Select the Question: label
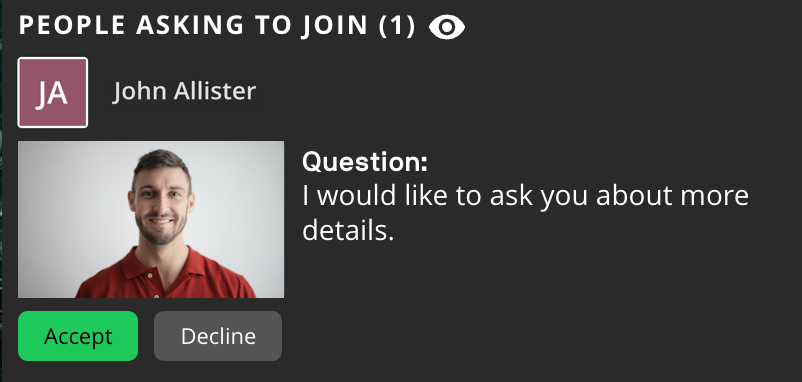 coord(365,162)
